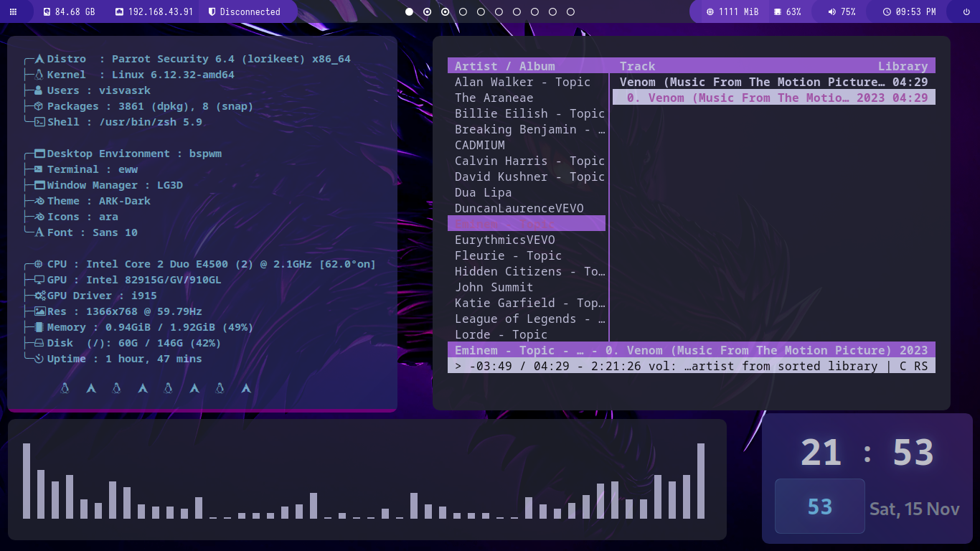The width and height of the screenshot is (980, 551).
Task: Open the power menu icon
Action: pyautogui.click(x=967, y=11)
